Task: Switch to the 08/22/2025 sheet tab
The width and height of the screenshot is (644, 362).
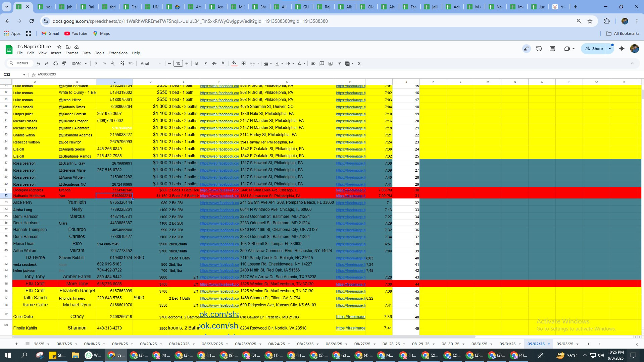Action: pyautogui.click(x=212, y=344)
